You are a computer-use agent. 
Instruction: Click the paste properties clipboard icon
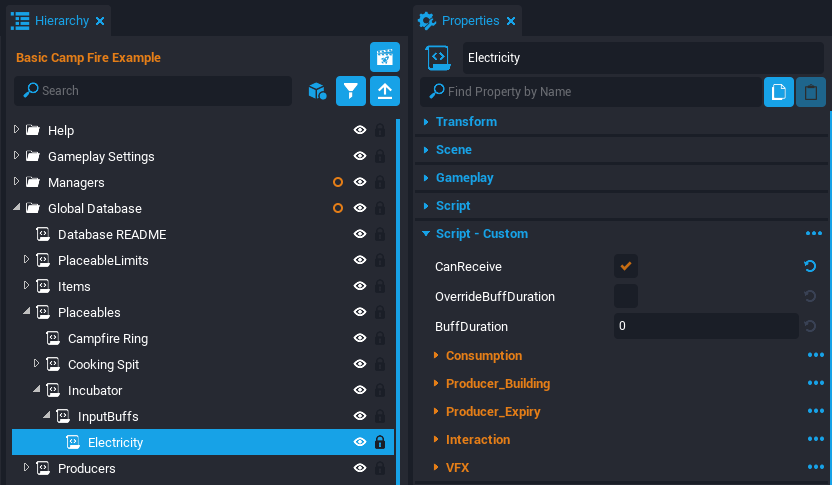pos(811,92)
